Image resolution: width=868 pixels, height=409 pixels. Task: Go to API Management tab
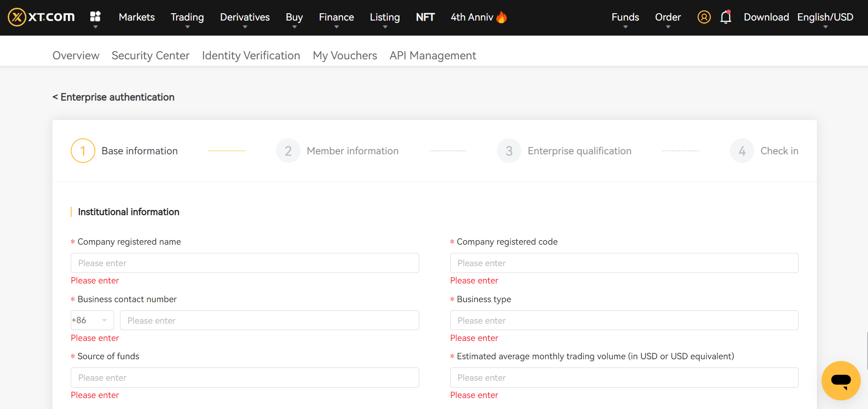pyautogui.click(x=432, y=56)
